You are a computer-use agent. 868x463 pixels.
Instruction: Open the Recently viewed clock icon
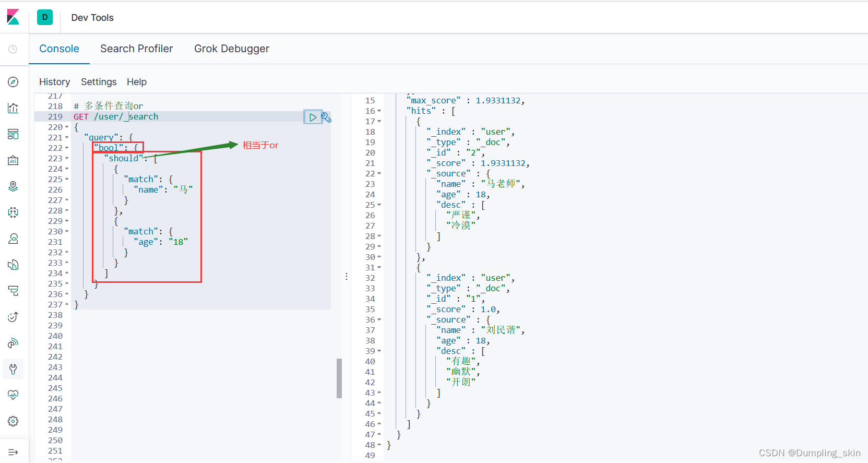(13, 49)
